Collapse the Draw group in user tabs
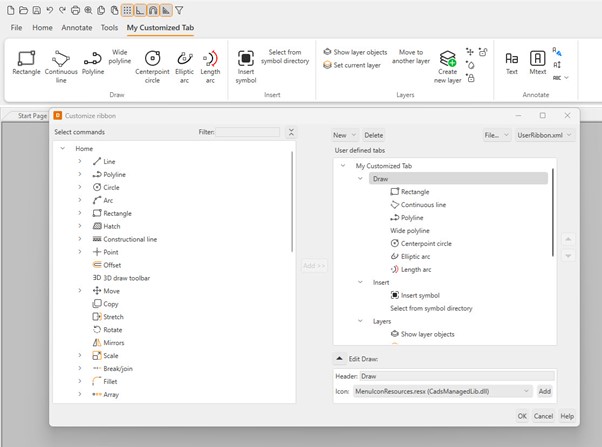 [361, 179]
